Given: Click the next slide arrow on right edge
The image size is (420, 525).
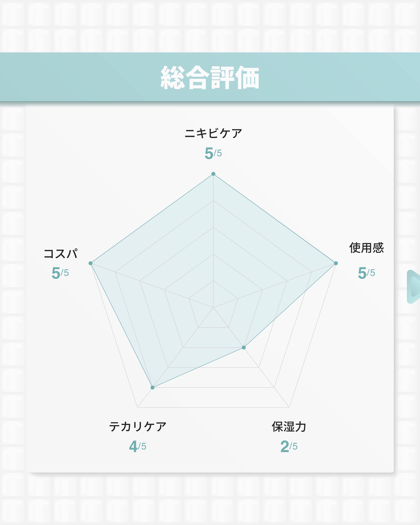Looking at the screenshot, I should [x=414, y=287].
